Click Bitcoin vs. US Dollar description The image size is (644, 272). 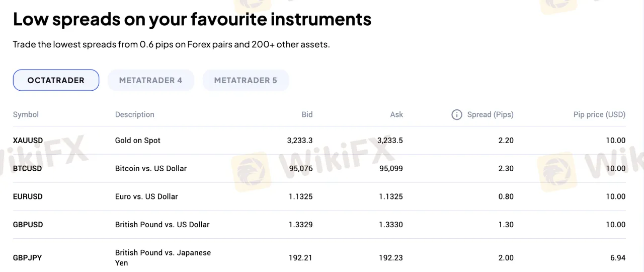(151, 169)
